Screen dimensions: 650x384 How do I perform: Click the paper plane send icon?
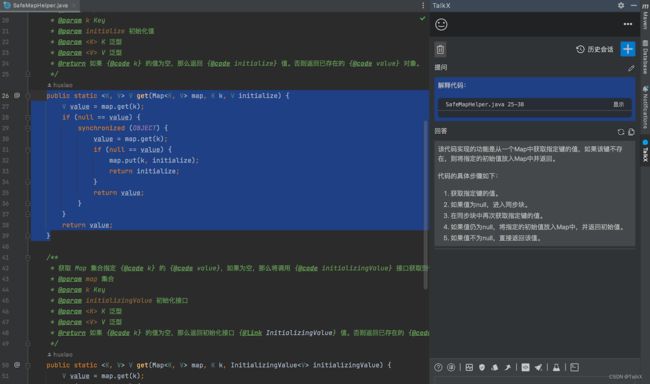[538, 367]
